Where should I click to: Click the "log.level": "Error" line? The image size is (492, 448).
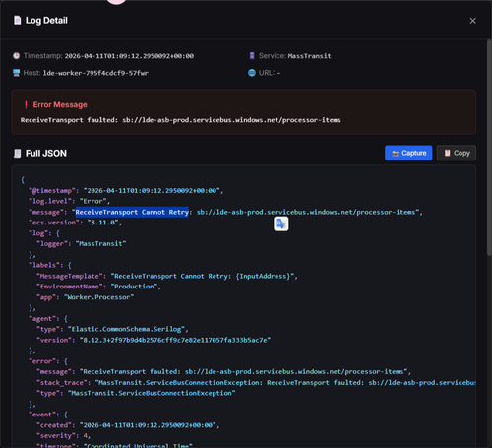pyautogui.click(x=69, y=201)
